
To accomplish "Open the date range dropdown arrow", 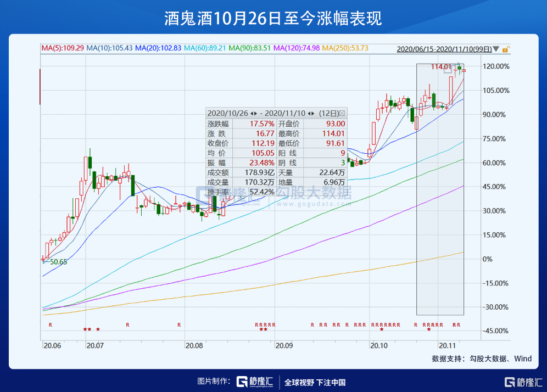I will 497,49.
